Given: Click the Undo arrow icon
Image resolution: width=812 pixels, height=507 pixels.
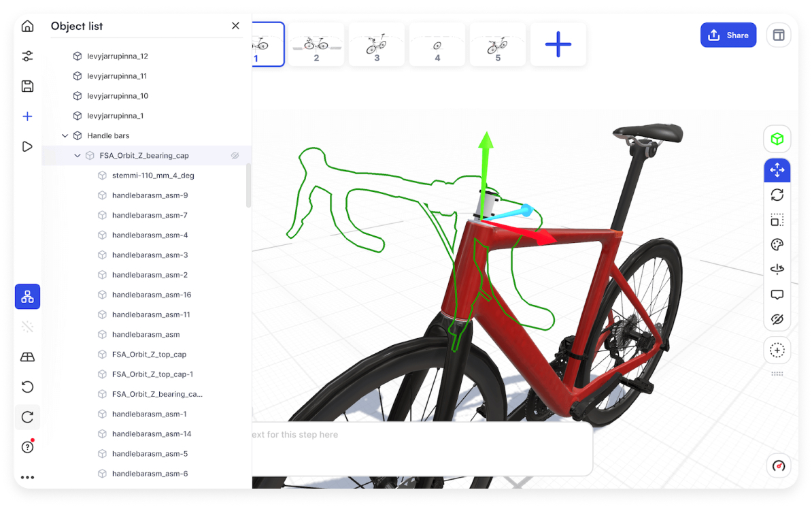Looking at the screenshot, I should (27, 387).
